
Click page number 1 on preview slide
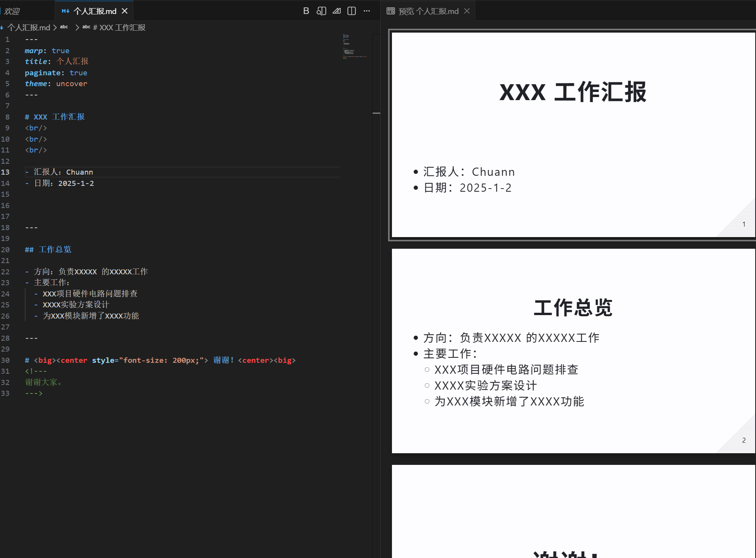(x=744, y=224)
